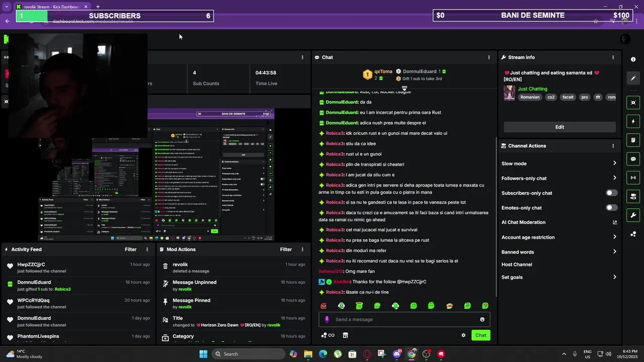Click the 04:43:58 Time Live value

[x=266, y=73]
